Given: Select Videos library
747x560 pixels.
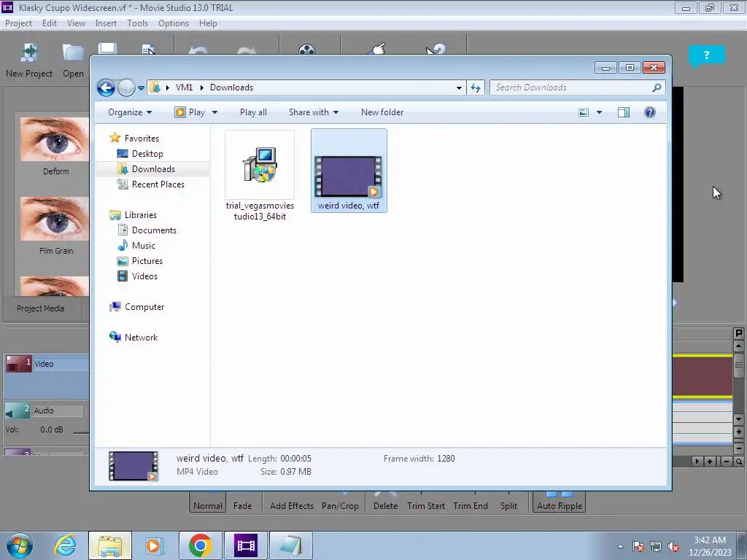Looking at the screenshot, I should pyautogui.click(x=144, y=276).
